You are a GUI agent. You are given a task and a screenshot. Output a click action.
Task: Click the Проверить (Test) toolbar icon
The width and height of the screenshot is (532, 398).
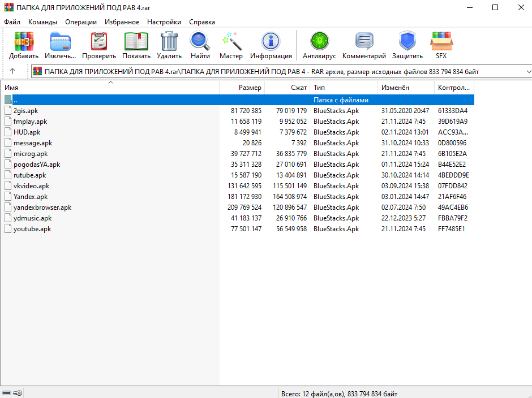point(99,41)
